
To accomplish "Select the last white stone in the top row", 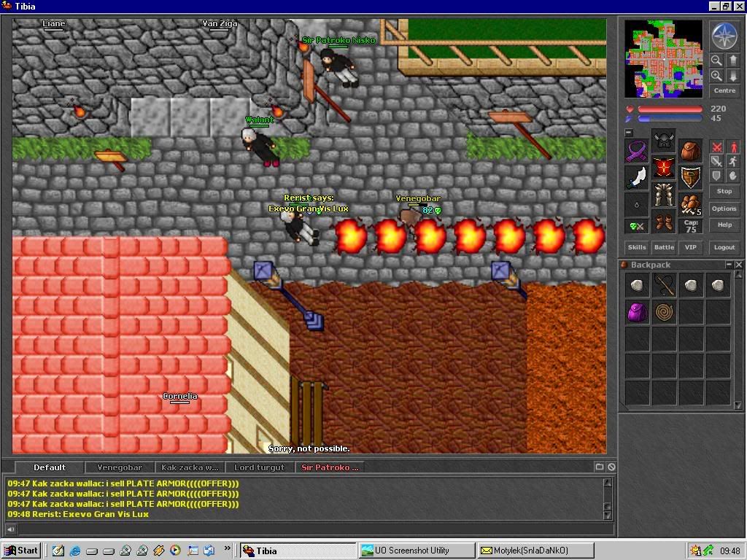I will pyautogui.click(x=718, y=285).
